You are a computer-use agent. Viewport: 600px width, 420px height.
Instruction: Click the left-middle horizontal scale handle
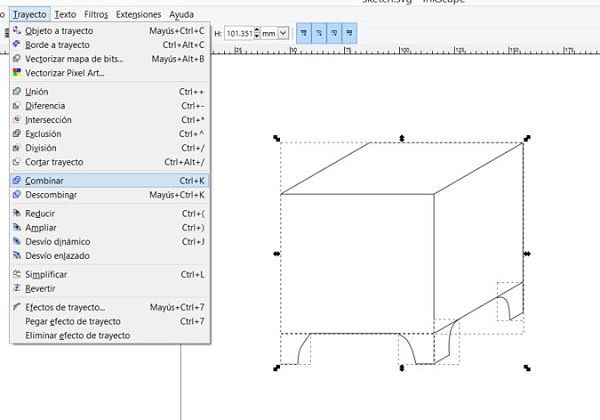click(277, 254)
